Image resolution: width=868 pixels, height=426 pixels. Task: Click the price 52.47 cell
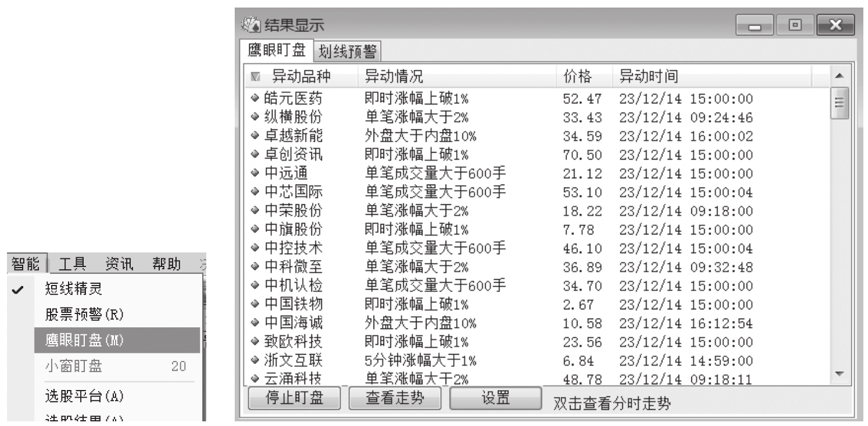coord(582,99)
